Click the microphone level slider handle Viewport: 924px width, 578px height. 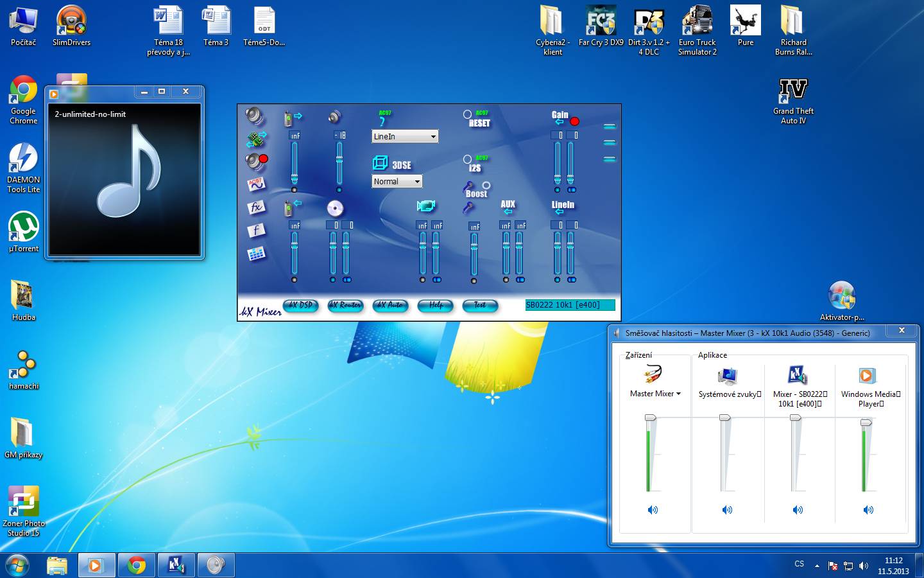(x=474, y=248)
